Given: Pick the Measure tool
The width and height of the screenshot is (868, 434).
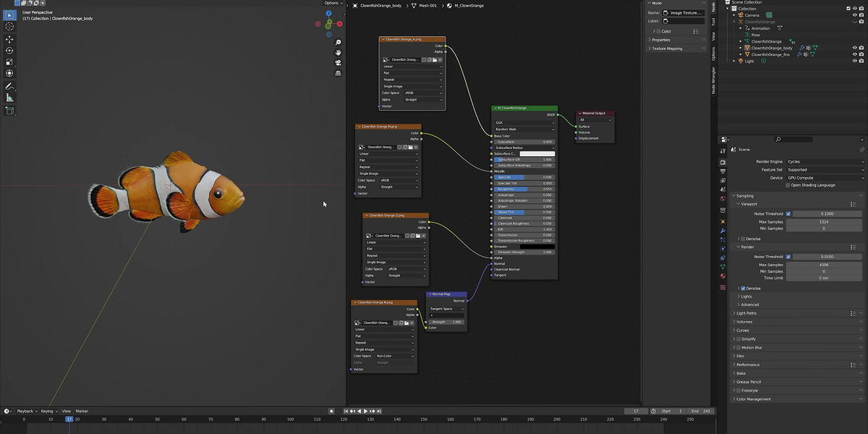Looking at the screenshot, I should point(9,98).
